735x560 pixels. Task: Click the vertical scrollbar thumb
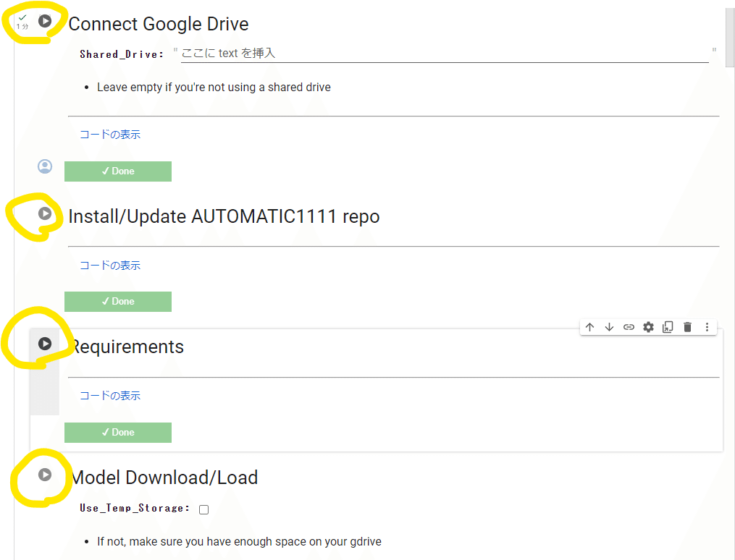(x=730, y=38)
